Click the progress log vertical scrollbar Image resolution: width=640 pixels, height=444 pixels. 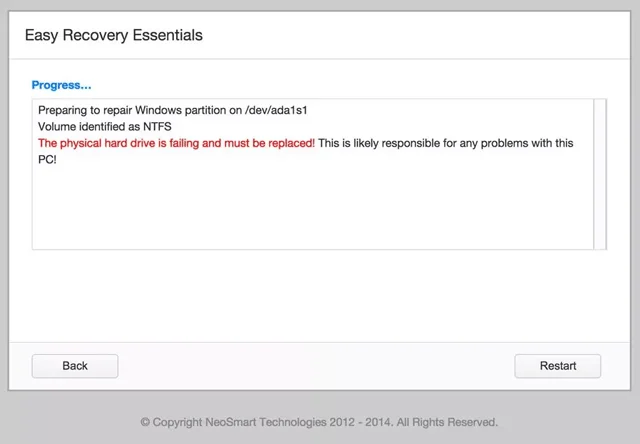[x=600, y=174]
